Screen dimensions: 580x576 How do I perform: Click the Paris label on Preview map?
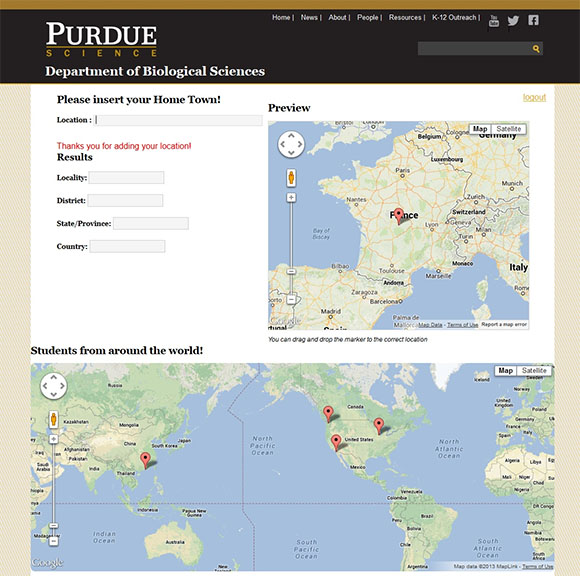pyautogui.click(x=402, y=170)
